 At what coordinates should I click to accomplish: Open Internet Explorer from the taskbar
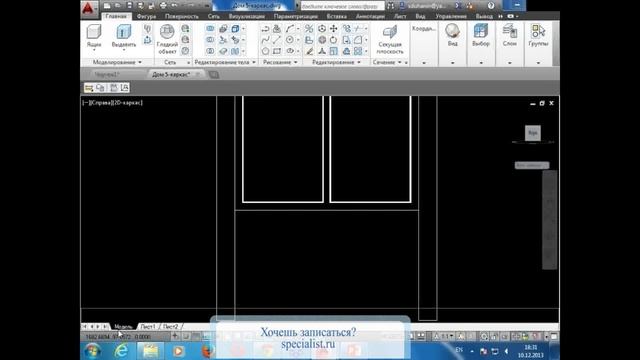(x=121, y=351)
